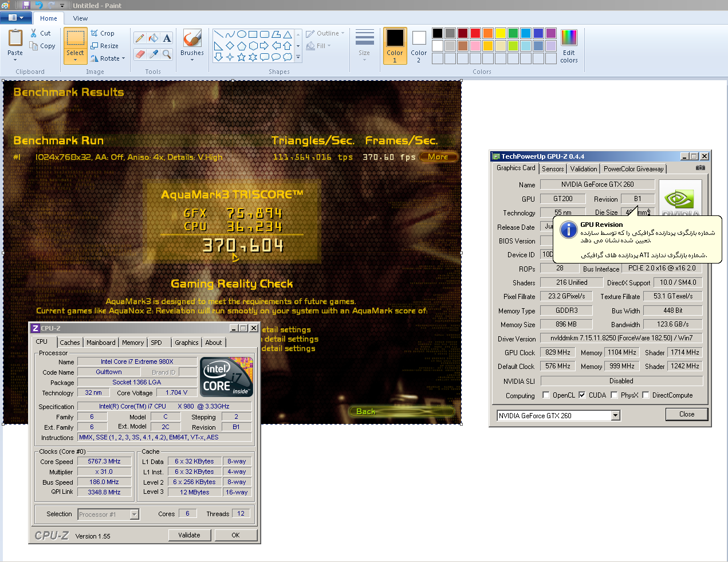
Task: Select the Color picker eyedropper
Action: [154, 54]
